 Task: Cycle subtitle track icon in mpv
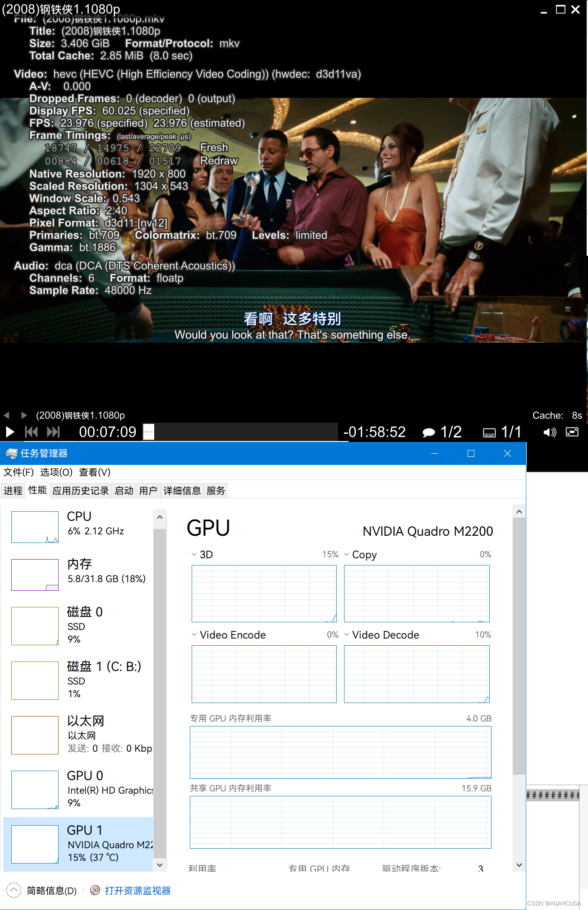tap(489, 433)
